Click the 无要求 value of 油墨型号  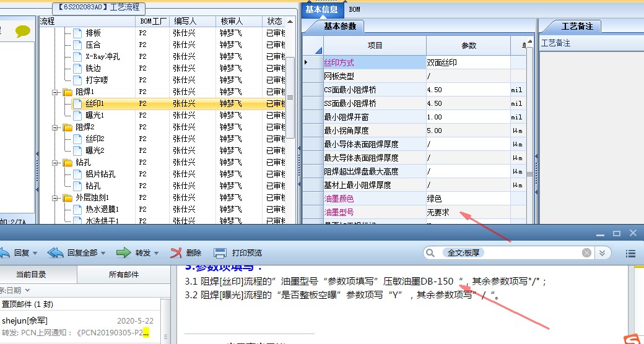click(468, 212)
